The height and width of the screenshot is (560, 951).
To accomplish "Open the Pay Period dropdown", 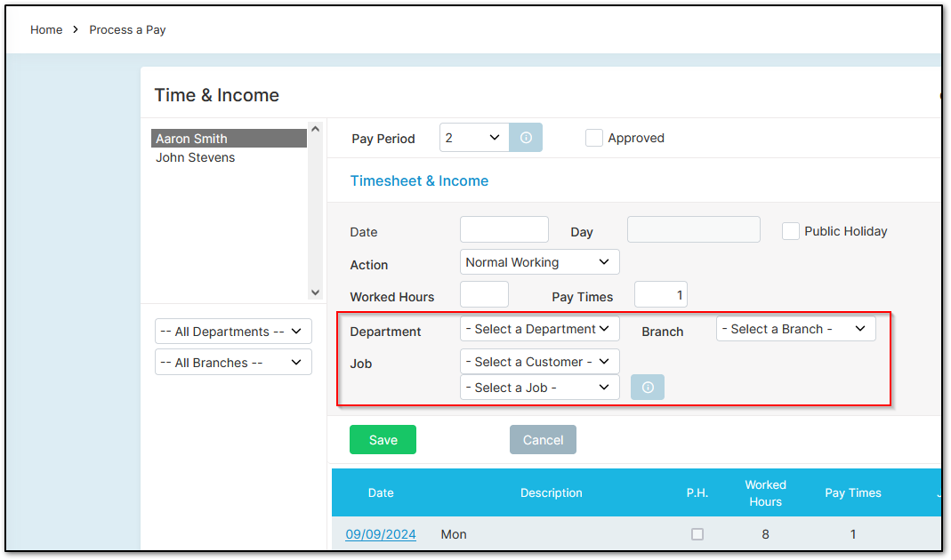I will click(x=474, y=138).
